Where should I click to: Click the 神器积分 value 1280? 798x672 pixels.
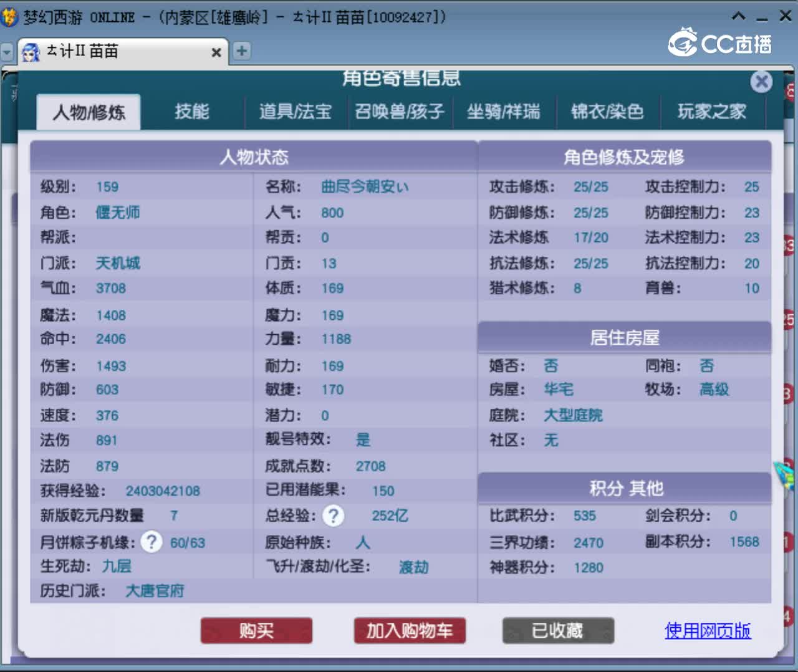coord(589,568)
